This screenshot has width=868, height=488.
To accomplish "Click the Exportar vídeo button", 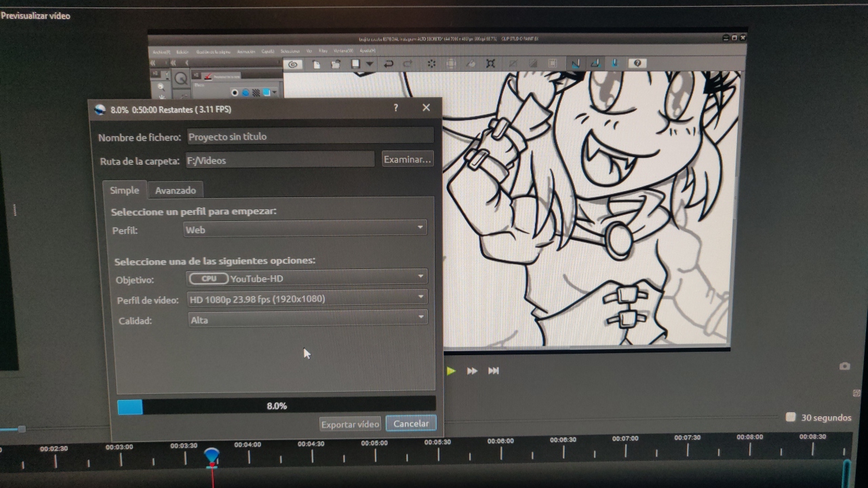I will [350, 424].
